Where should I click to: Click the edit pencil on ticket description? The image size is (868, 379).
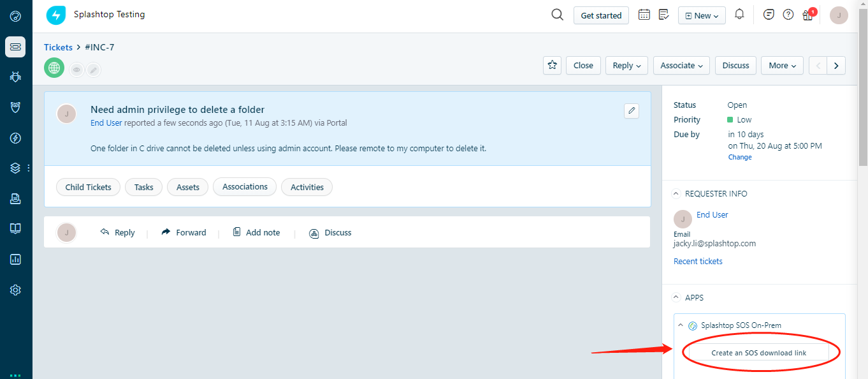[x=632, y=110]
